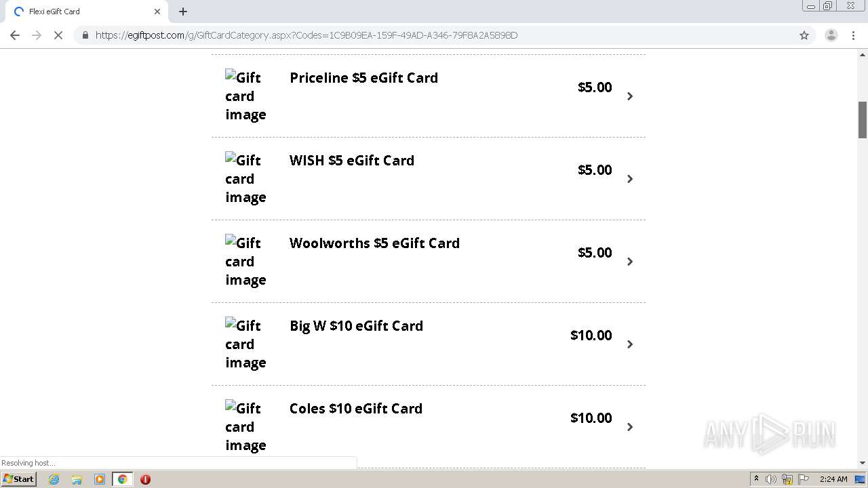Expand the Priceline $5 eGift Card chevron

click(630, 96)
